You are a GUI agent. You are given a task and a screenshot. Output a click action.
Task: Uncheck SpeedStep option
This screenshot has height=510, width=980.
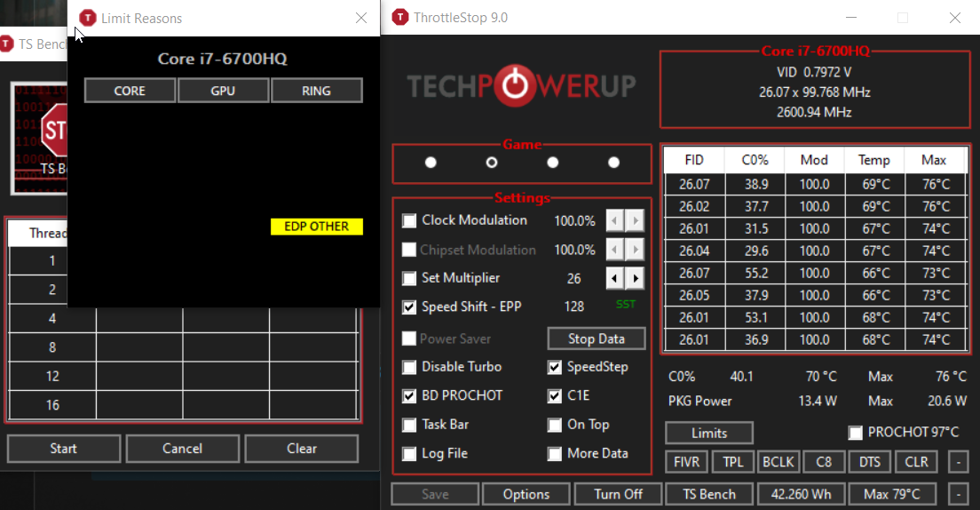tap(555, 367)
